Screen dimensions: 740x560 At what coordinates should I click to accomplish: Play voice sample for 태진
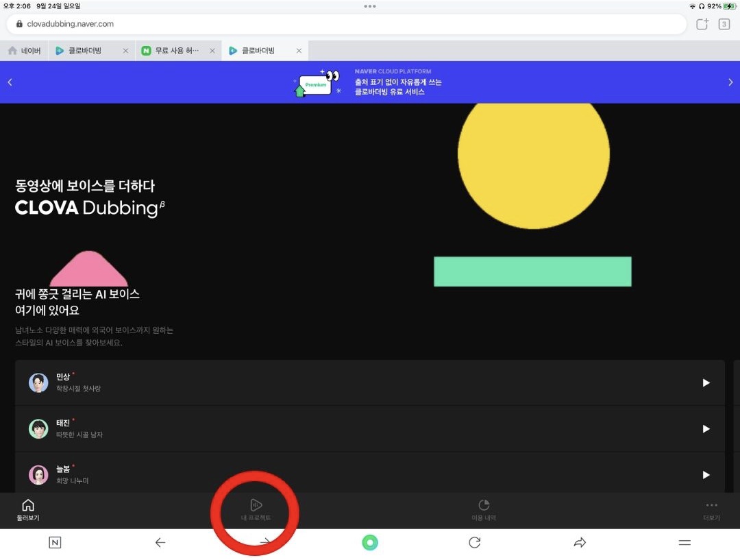click(706, 428)
